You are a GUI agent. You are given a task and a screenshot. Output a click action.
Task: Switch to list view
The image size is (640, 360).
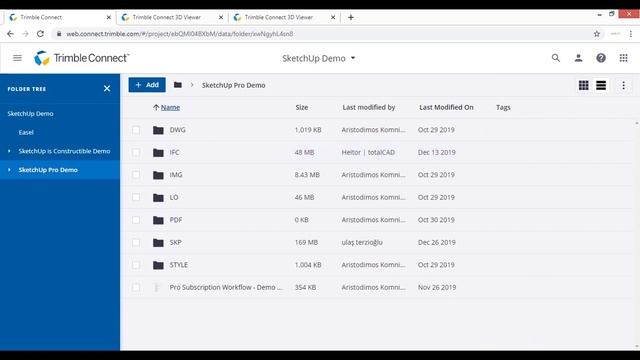[x=601, y=85]
